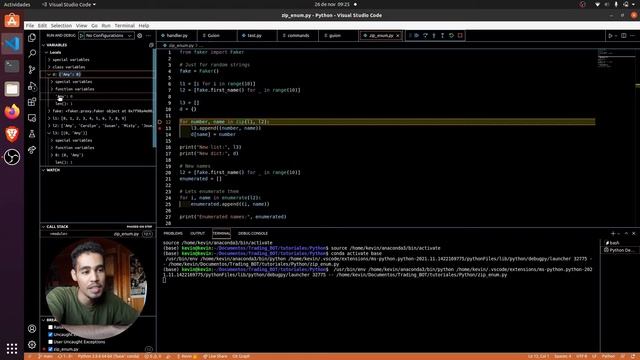640x360 pixels.
Task: Click the Python language mode in the status bar
Action: [x=608, y=356]
